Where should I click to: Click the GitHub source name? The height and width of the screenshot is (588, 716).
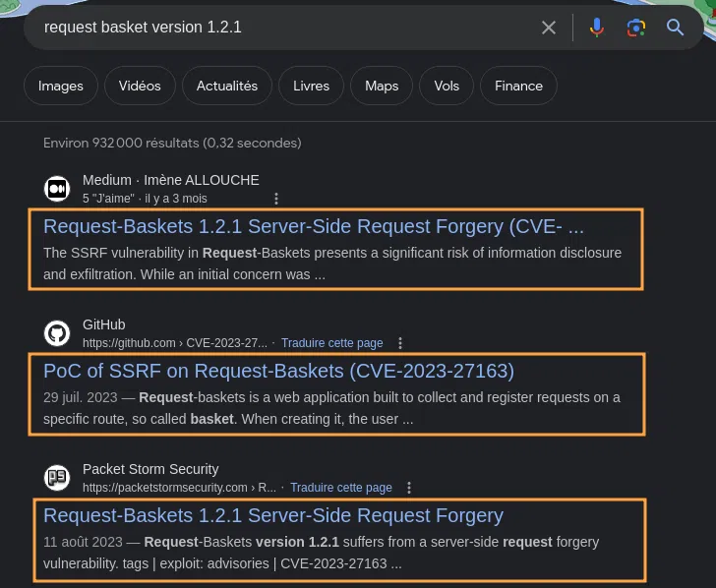pyautogui.click(x=104, y=324)
